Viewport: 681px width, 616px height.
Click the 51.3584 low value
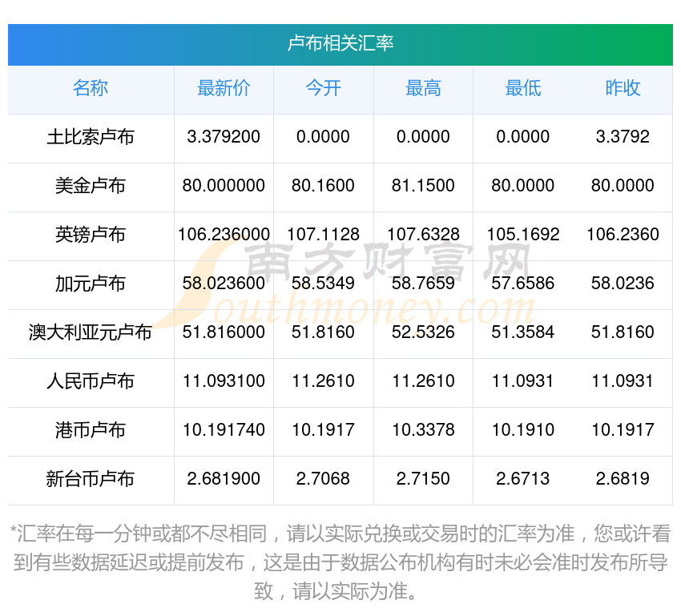(x=523, y=332)
